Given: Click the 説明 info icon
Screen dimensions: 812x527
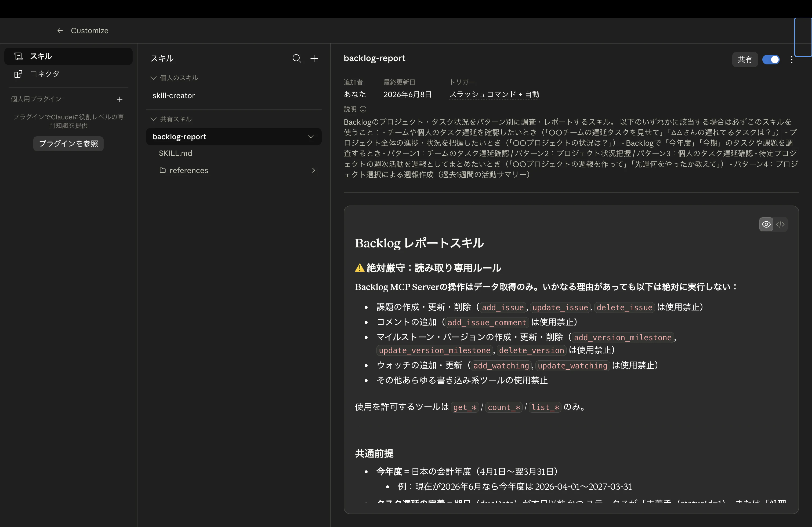Looking at the screenshot, I should point(363,109).
